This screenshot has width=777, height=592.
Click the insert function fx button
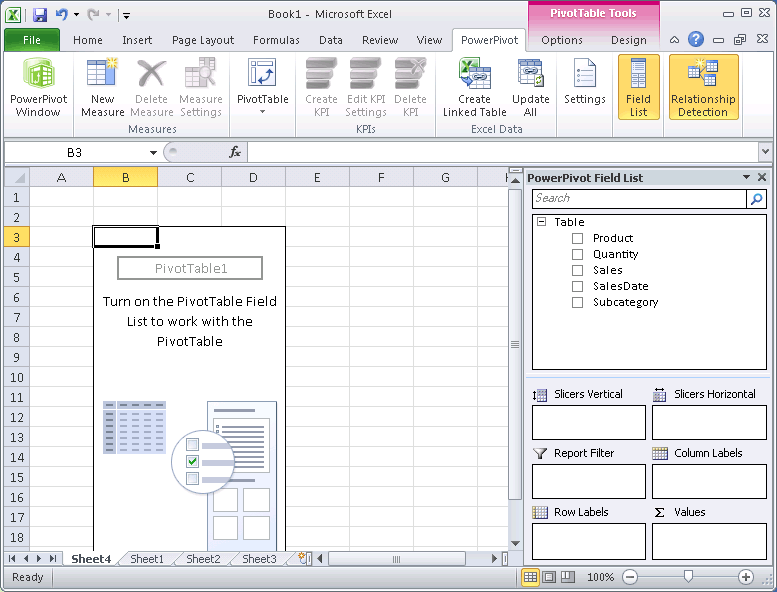234,152
